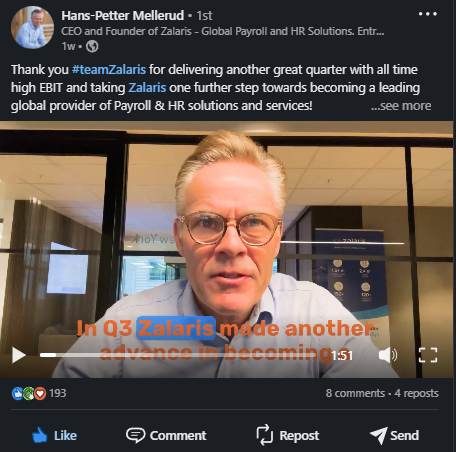The height and width of the screenshot is (452, 456).
Task: View the 193 reactions list
Action: (58, 393)
